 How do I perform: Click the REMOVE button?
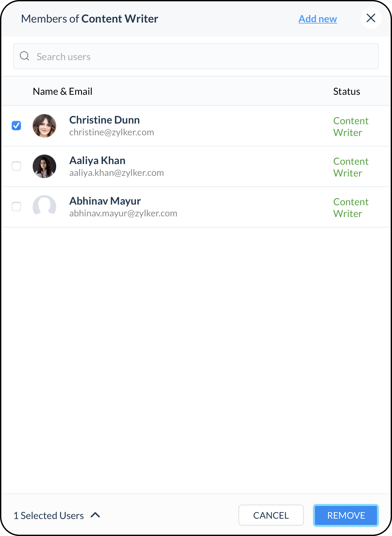pyautogui.click(x=346, y=515)
